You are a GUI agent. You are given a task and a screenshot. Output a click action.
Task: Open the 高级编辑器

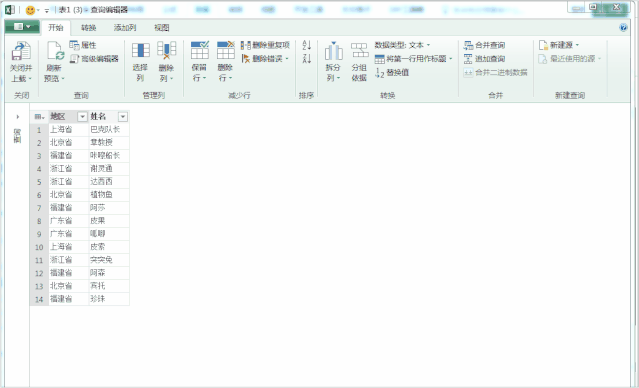[94, 59]
